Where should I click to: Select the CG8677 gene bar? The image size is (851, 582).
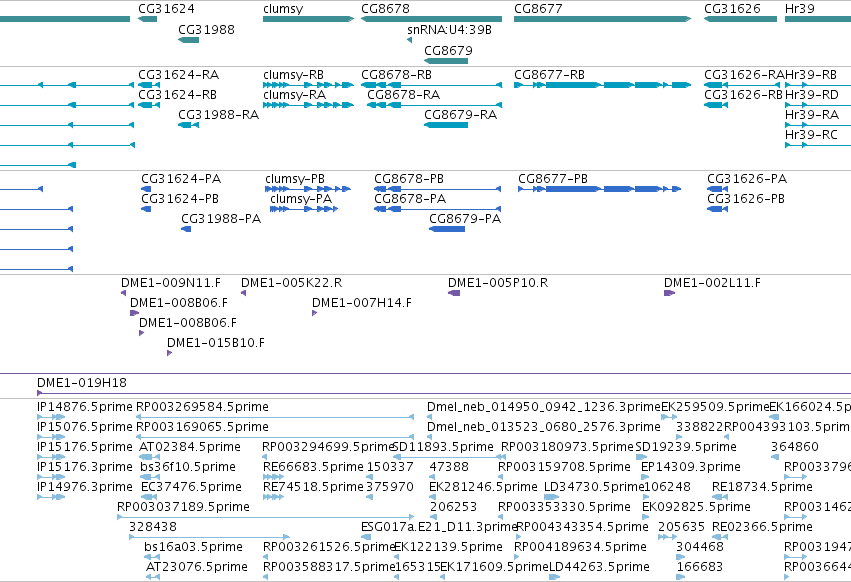pyautogui.click(x=602, y=19)
